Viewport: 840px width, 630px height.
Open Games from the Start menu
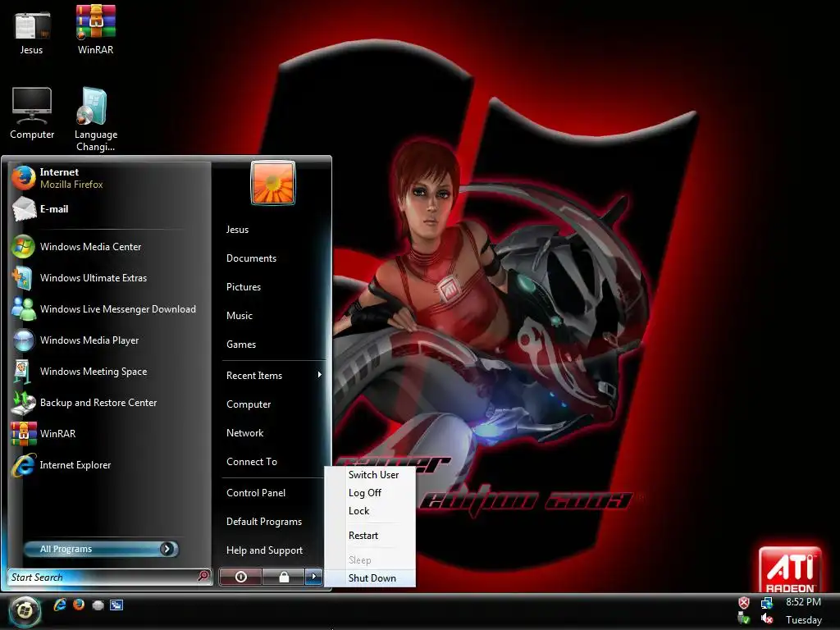pyautogui.click(x=241, y=345)
